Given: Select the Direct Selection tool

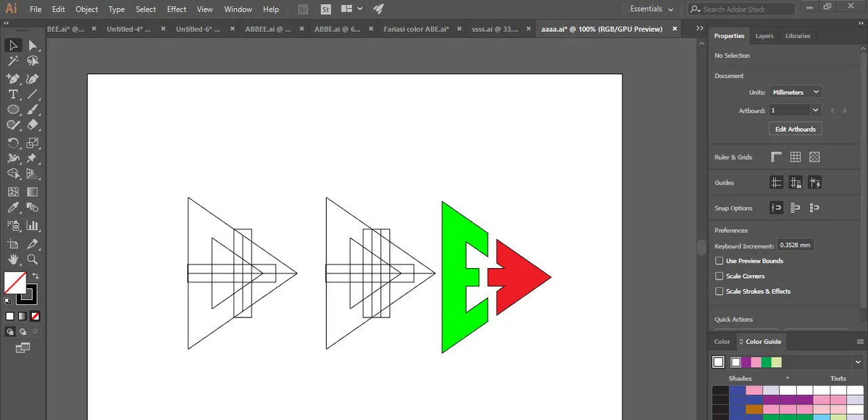Looking at the screenshot, I should tap(33, 45).
